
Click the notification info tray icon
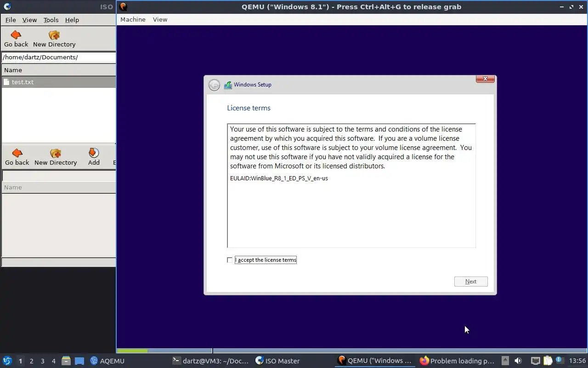click(x=560, y=360)
